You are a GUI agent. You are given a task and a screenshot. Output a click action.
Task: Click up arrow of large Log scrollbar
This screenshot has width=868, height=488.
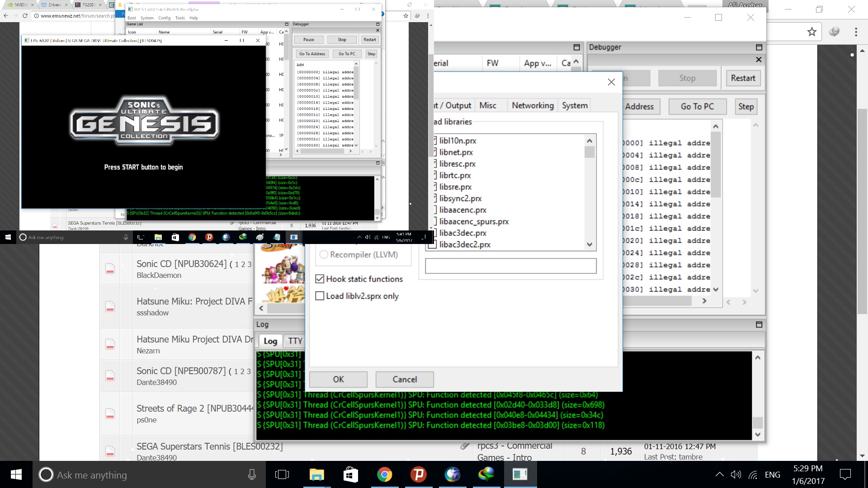pyautogui.click(x=758, y=357)
